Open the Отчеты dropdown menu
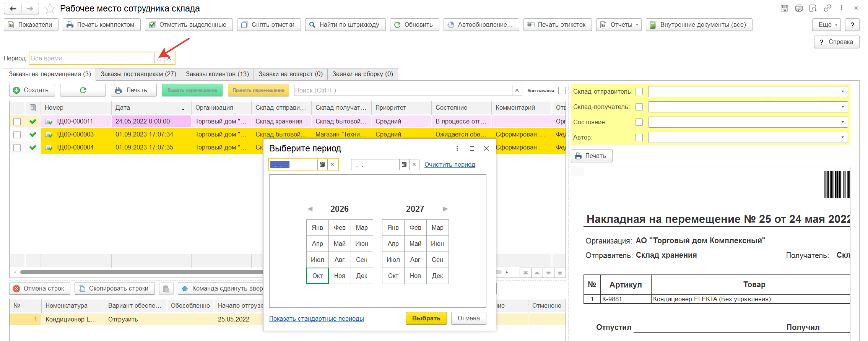The width and height of the screenshot is (868, 341). 619,25
